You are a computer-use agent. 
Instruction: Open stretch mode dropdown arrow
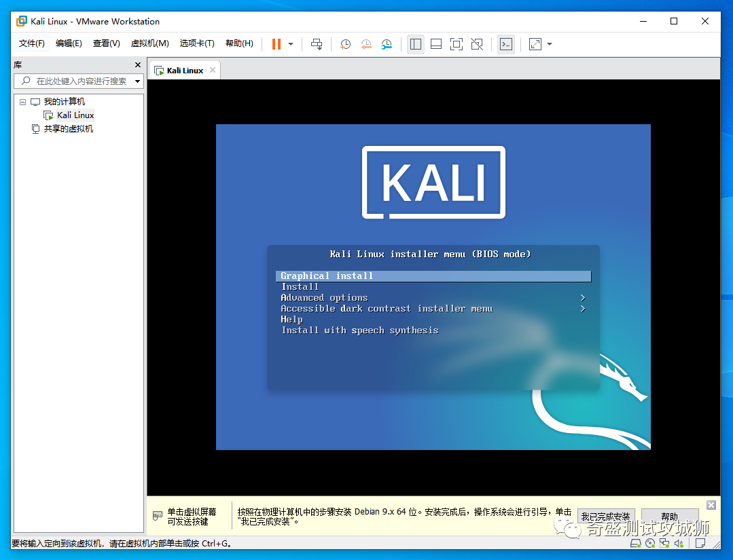click(x=550, y=44)
